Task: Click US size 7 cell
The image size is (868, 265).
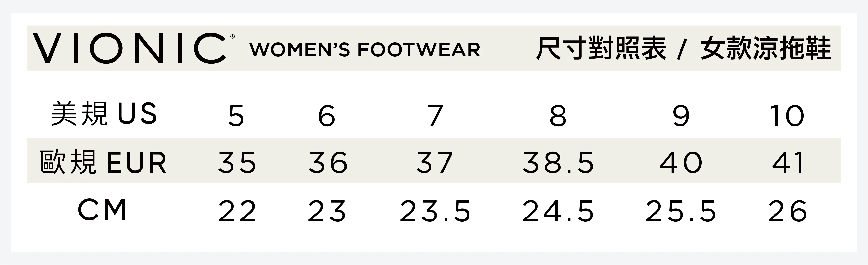Action: tap(435, 116)
